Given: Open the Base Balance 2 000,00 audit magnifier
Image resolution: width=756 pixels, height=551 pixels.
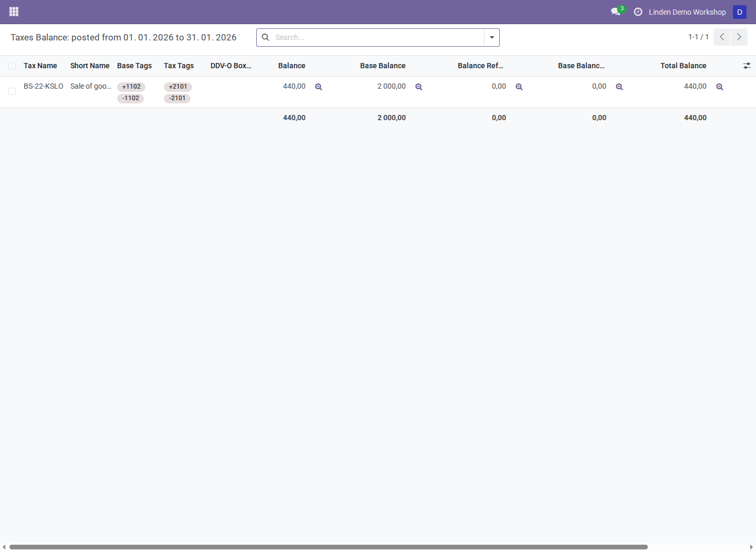Looking at the screenshot, I should coord(419,87).
